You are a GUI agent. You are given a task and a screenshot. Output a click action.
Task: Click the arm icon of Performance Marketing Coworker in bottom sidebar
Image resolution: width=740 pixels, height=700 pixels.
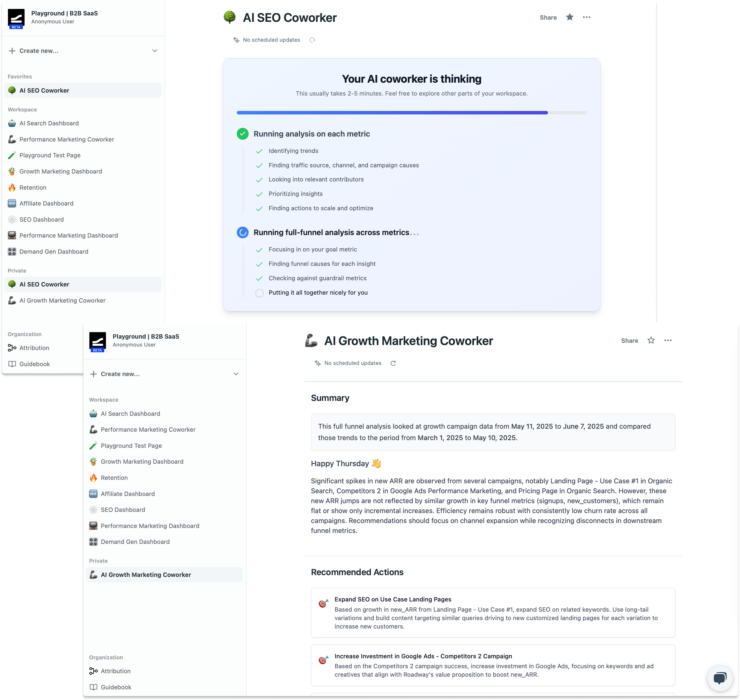(x=93, y=429)
